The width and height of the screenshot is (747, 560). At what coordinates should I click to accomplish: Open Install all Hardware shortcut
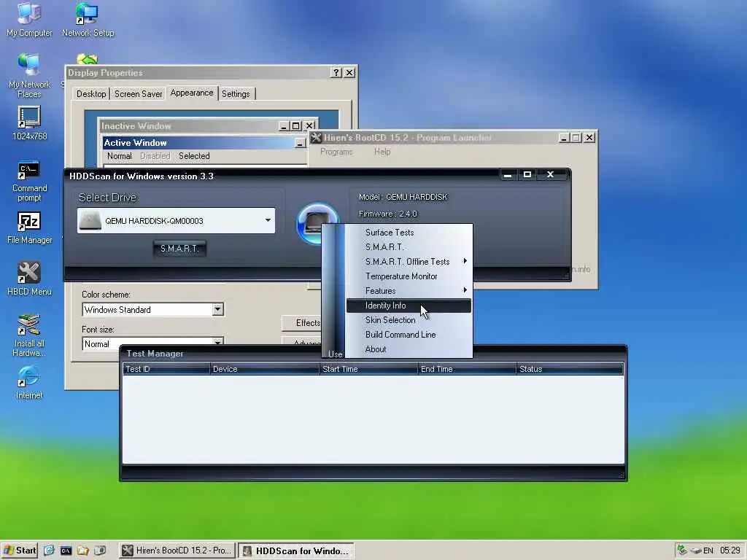[29, 335]
